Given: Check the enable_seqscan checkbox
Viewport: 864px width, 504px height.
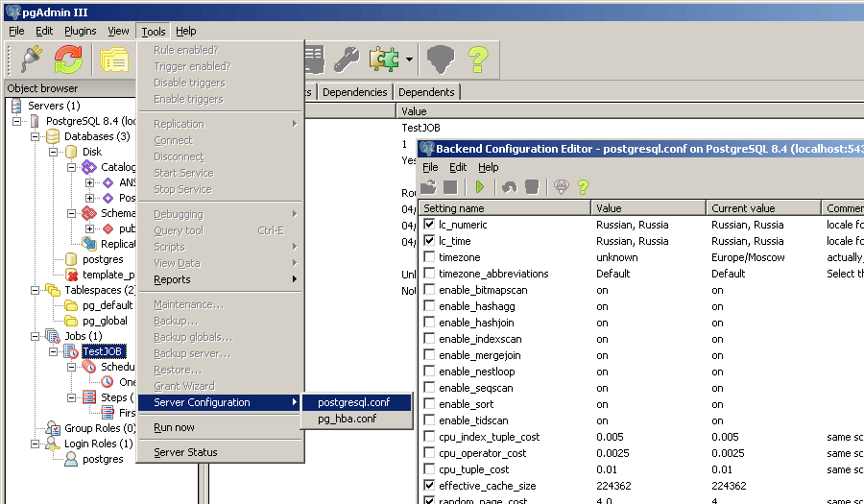Looking at the screenshot, I should pyautogui.click(x=429, y=387).
